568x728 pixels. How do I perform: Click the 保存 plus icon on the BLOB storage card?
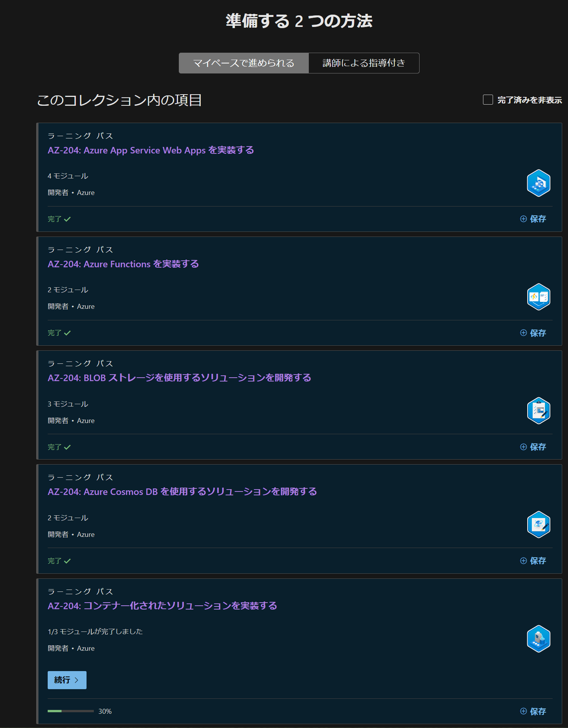point(523,447)
